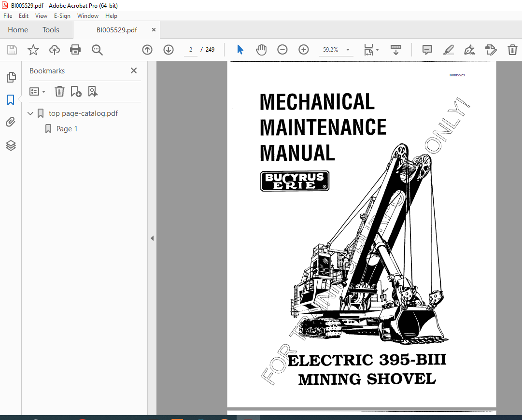
Task: Close the Bookmarks panel
Action: tap(134, 70)
